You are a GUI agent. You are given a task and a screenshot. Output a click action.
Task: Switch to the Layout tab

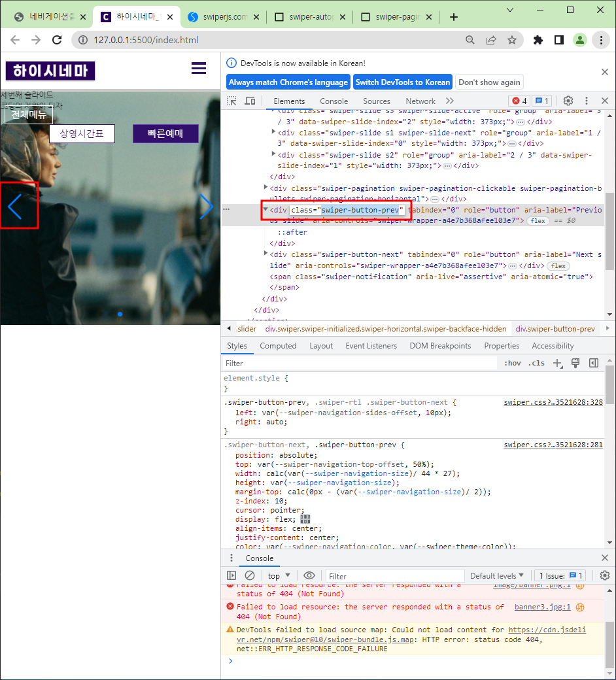click(321, 346)
